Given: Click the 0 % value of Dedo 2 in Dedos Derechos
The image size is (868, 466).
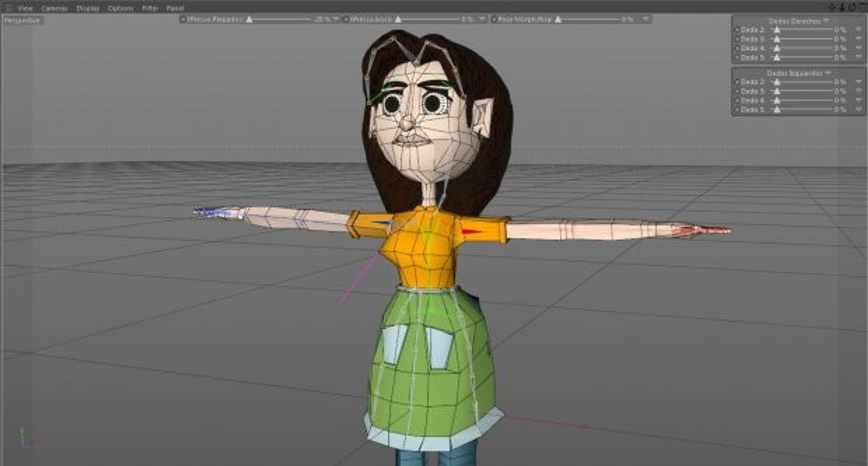Looking at the screenshot, I should [x=840, y=30].
